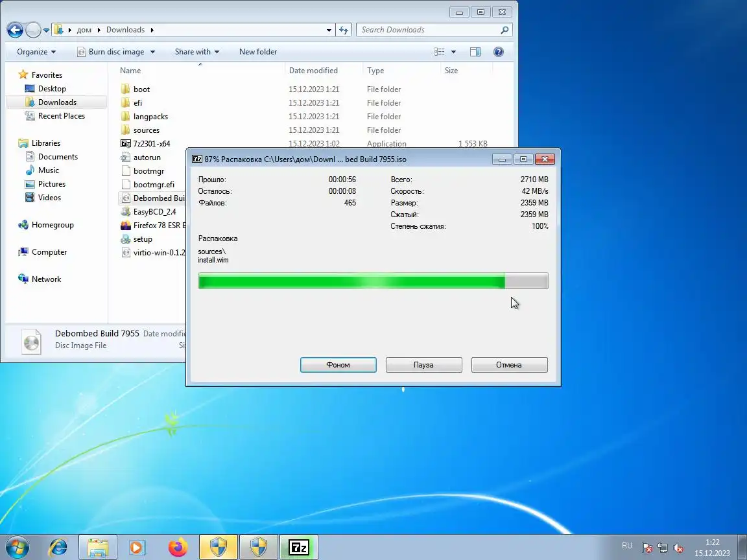Viewport: 747px width, 560px height.
Task: Open the Windows Start orb
Action: coord(17,548)
